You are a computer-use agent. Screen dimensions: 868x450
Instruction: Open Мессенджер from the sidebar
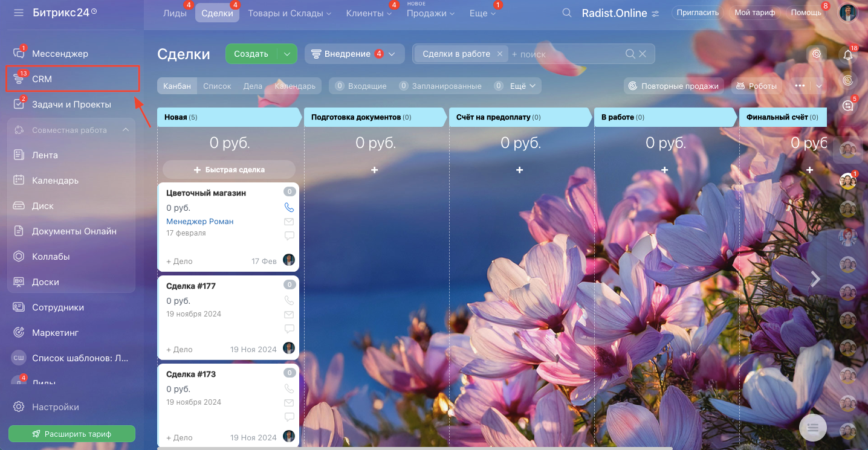coord(60,54)
